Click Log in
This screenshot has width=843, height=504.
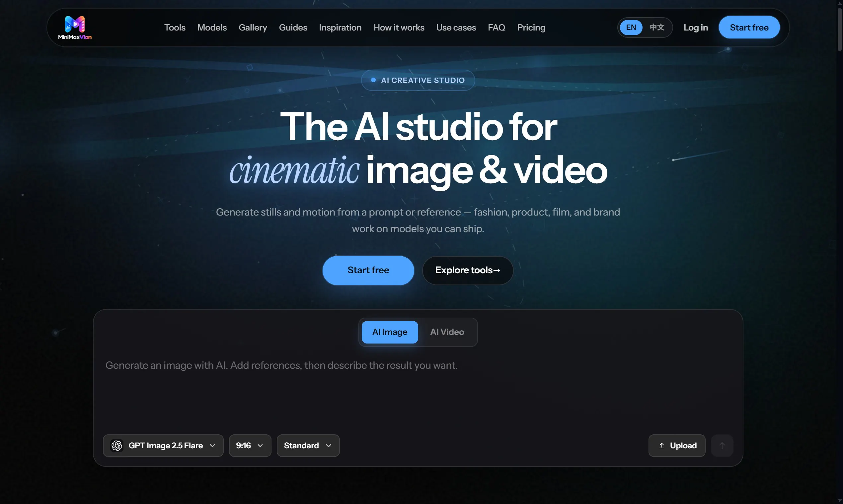[x=696, y=28]
